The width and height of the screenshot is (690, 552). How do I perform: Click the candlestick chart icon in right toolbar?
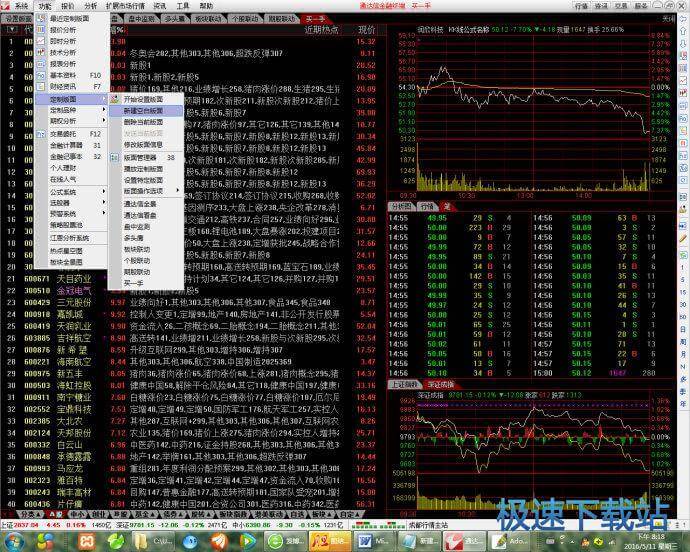click(x=683, y=93)
